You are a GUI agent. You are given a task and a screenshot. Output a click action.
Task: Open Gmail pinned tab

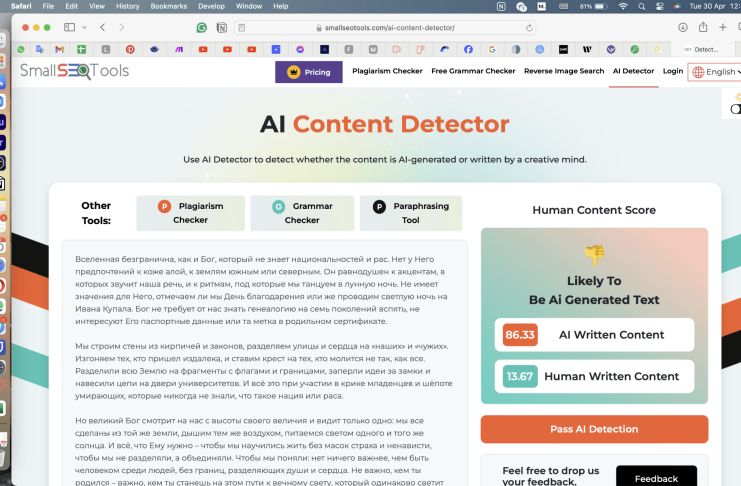click(60, 49)
